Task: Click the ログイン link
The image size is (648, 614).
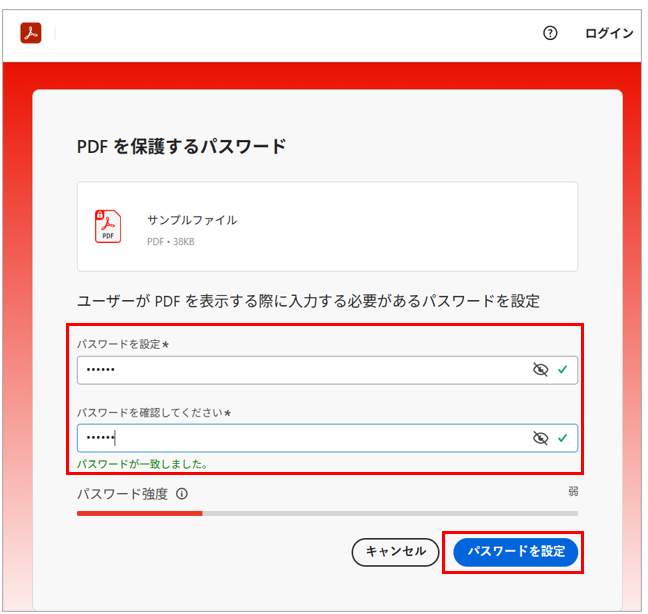Action: click(608, 33)
